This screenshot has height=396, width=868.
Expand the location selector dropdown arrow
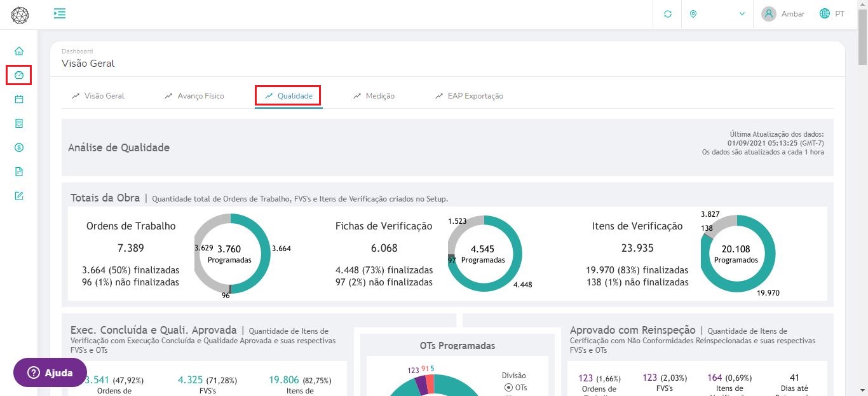click(x=742, y=14)
